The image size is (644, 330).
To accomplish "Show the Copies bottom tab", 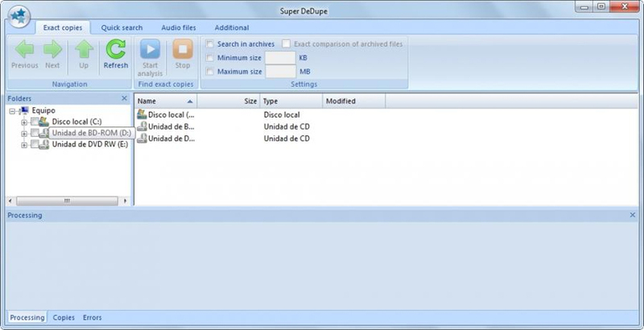I will tap(64, 317).
